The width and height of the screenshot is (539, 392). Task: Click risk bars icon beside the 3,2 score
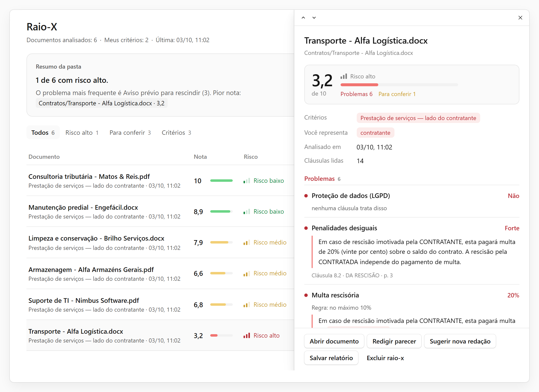click(344, 76)
